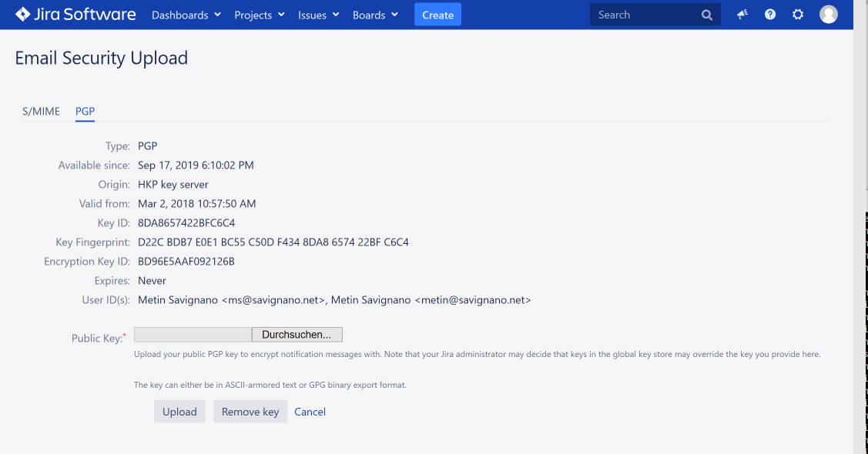Click the Cancel link

click(x=310, y=412)
